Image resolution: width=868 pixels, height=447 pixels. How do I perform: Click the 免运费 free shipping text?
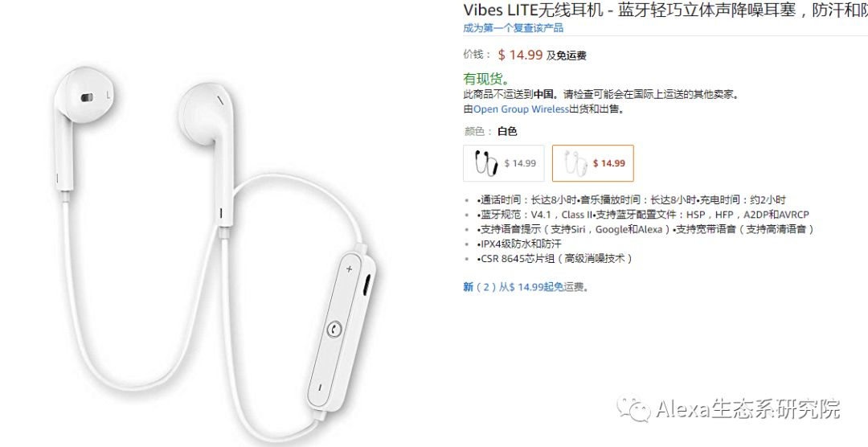tap(571, 55)
